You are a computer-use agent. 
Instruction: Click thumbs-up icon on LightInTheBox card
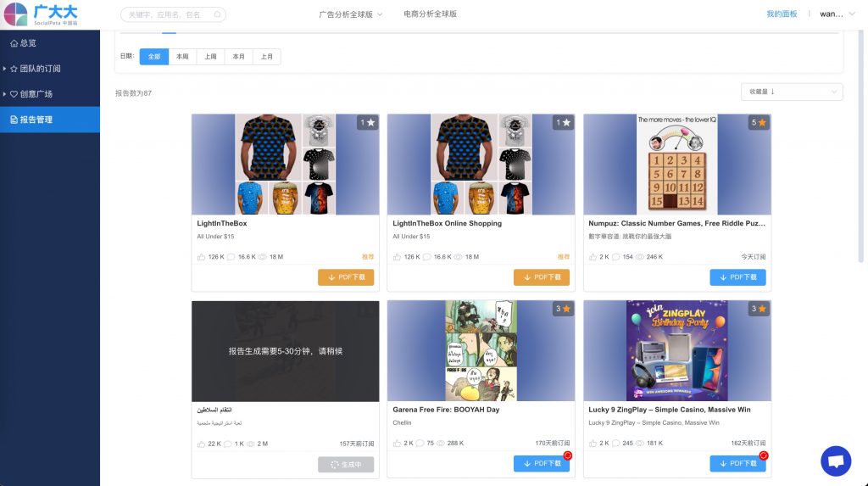tap(201, 257)
